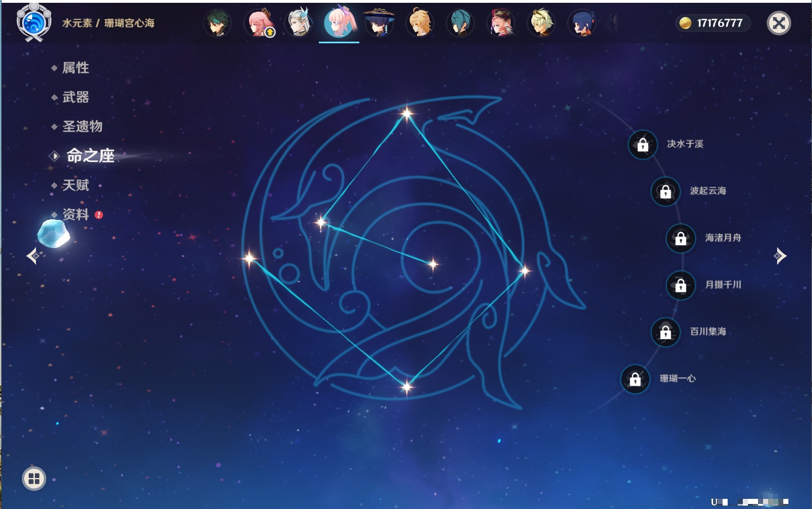Select the highlighted Kokomi avatar
Image resolution: width=812 pixels, height=509 pixels.
coord(340,22)
